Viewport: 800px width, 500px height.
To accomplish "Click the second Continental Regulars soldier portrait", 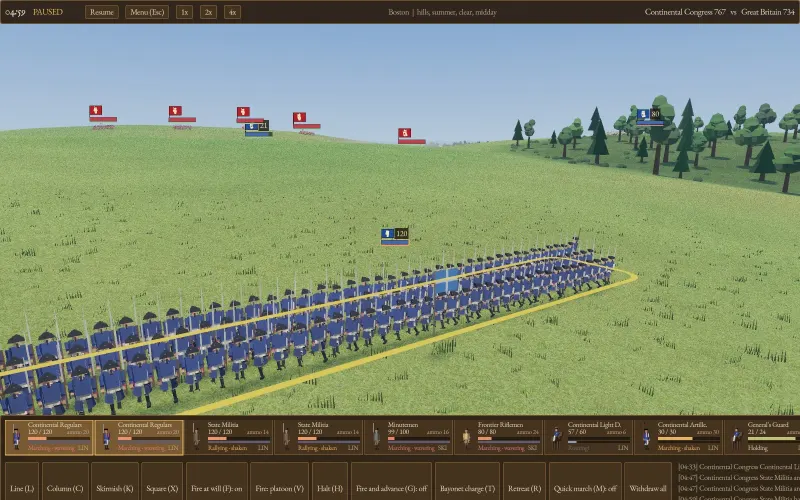I will coord(106,438).
